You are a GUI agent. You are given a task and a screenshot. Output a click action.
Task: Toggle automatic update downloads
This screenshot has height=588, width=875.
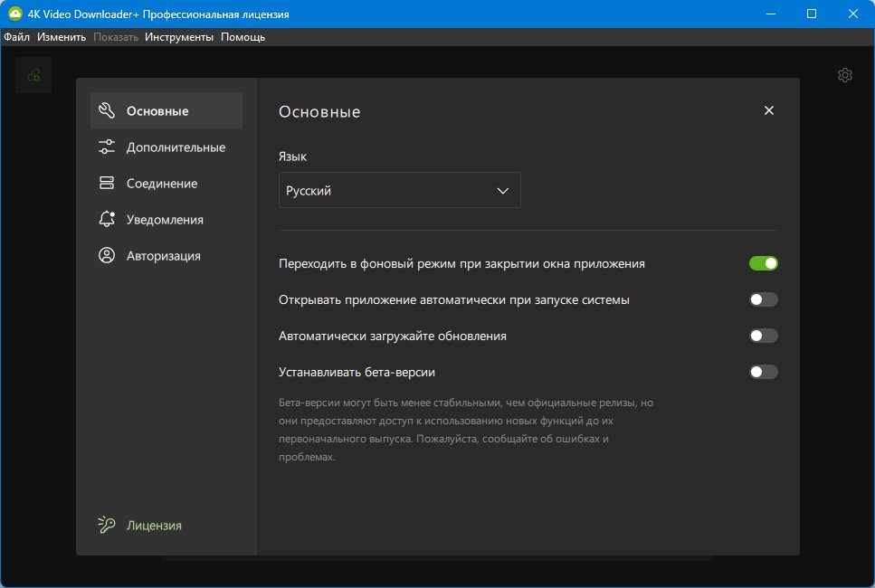764,336
